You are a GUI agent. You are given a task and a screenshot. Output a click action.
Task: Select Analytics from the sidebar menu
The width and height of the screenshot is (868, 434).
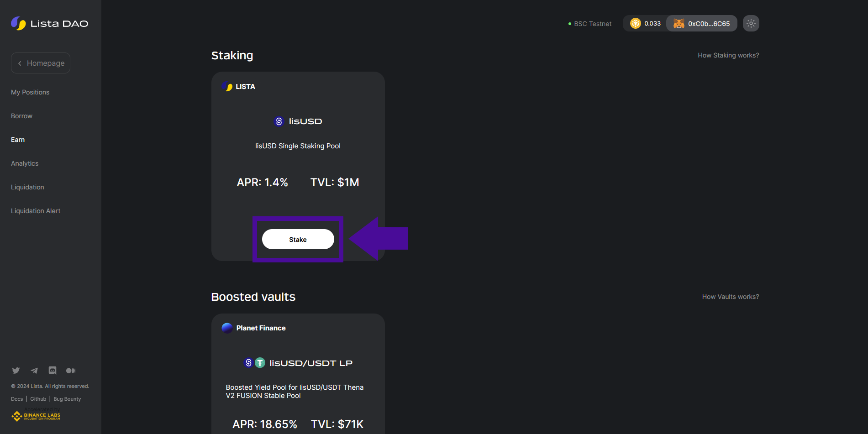[x=25, y=163]
